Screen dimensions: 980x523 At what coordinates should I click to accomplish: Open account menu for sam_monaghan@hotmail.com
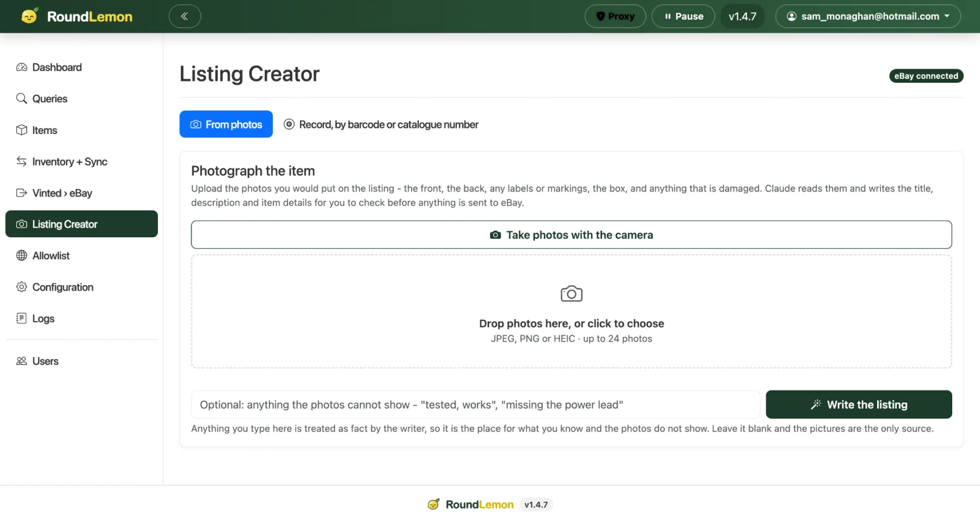pos(868,16)
